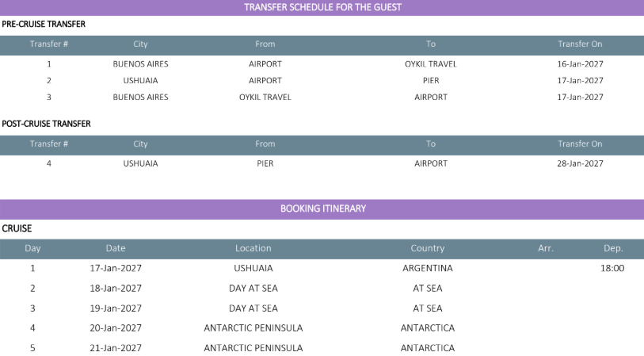Image resolution: width=644 pixels, height=356 pixels.
Task: Select the Cruise section heading
Action: pos(17,228)
